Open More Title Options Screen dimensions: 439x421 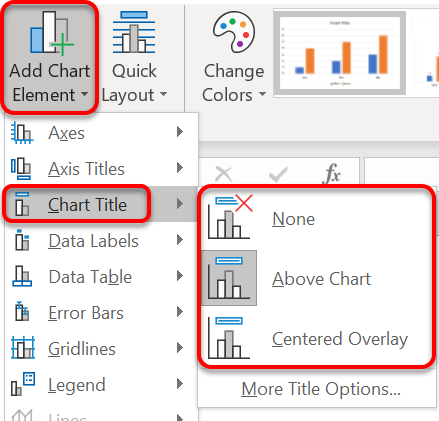pos(321,389)
